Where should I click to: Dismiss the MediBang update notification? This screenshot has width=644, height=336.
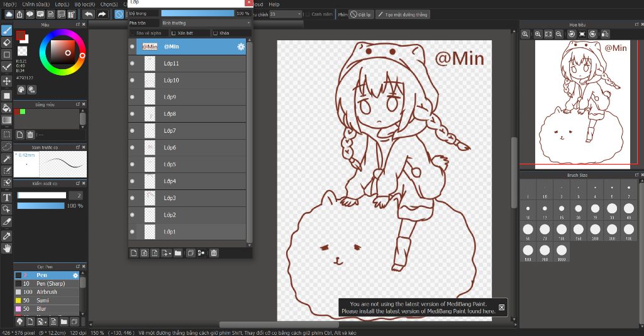[501, 307]
